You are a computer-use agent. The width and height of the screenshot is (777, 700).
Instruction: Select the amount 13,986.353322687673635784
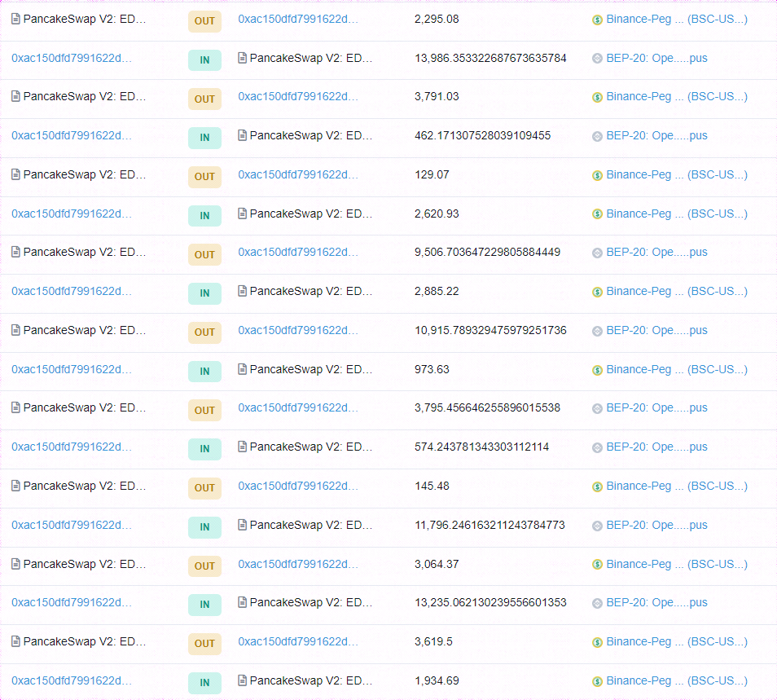tap(490, 58)
